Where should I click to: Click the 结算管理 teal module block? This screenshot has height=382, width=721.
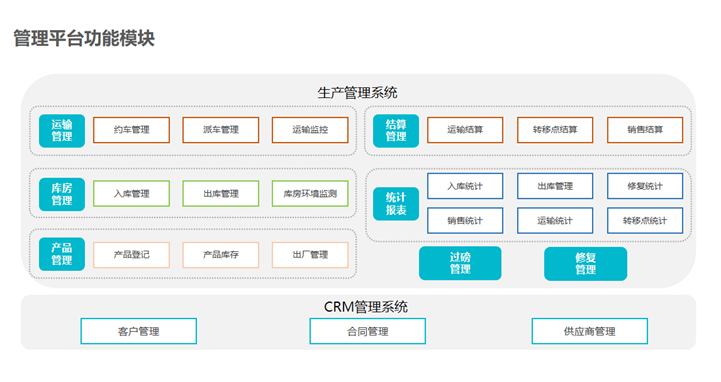pyautogui.click(x=396, y=131)
